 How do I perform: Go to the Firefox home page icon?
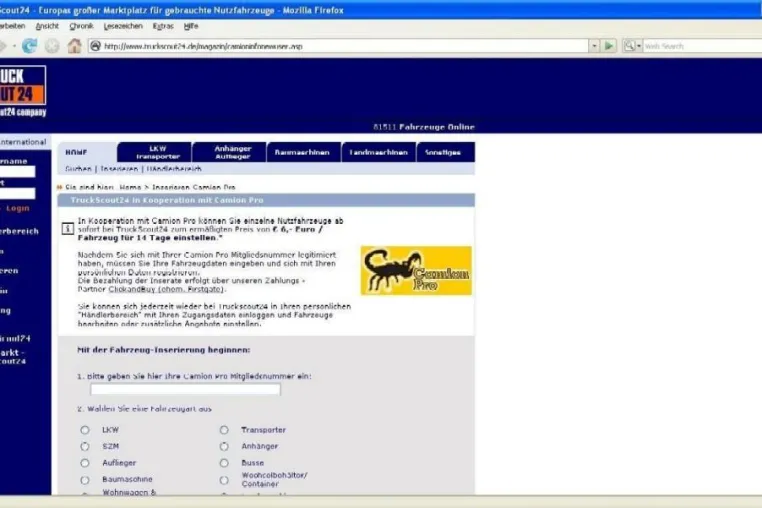74,46
